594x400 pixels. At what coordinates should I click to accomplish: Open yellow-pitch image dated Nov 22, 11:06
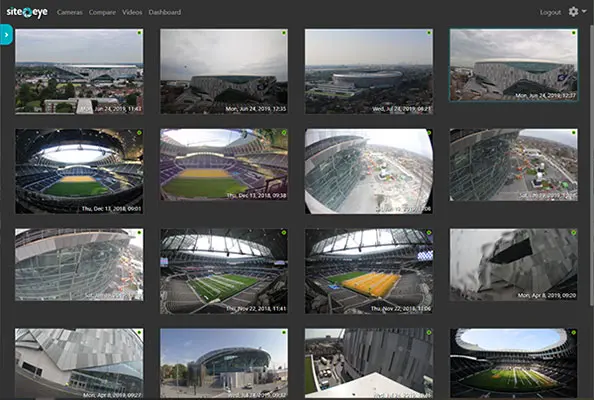click(x=369, y=271)
